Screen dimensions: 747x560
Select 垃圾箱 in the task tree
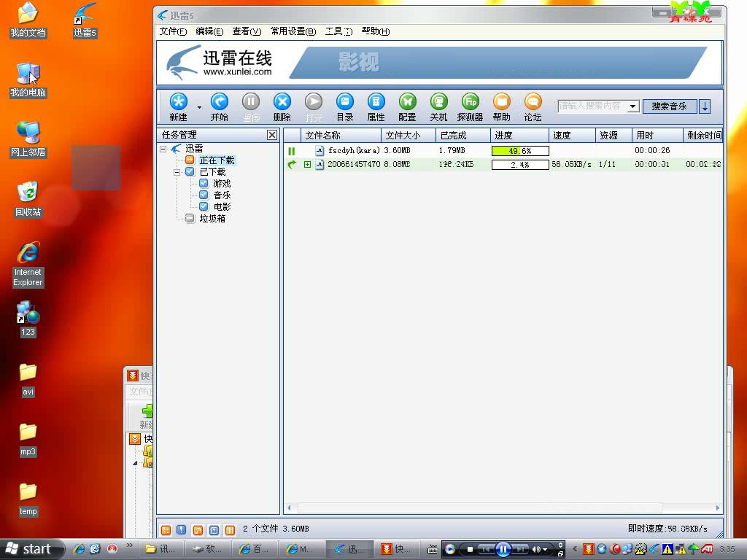[x=212, y=219]
